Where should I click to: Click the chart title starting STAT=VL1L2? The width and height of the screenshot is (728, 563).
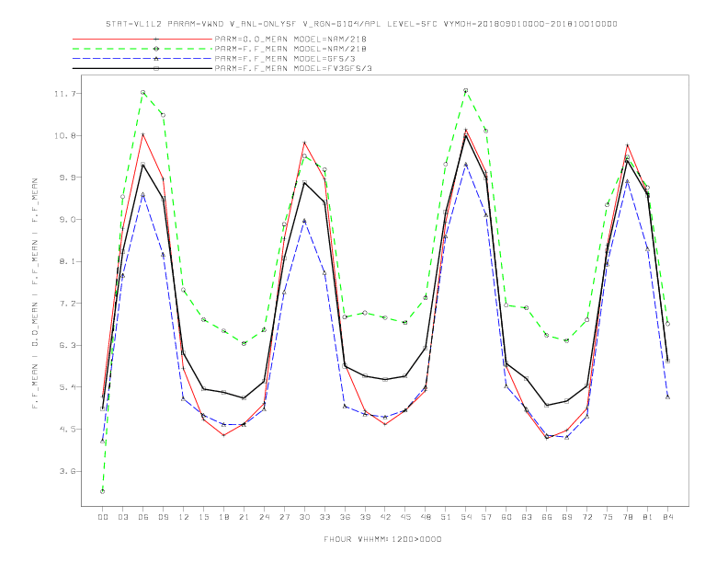[361, 24]
